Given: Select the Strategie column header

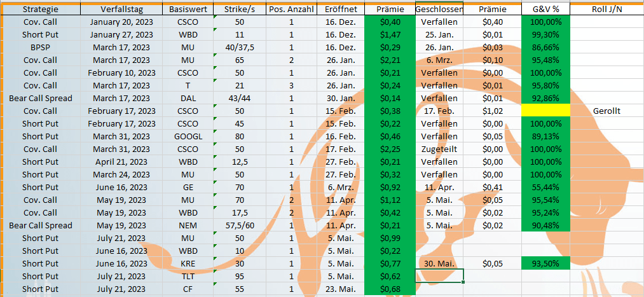Looking at the screenshot, I should 40,9.
